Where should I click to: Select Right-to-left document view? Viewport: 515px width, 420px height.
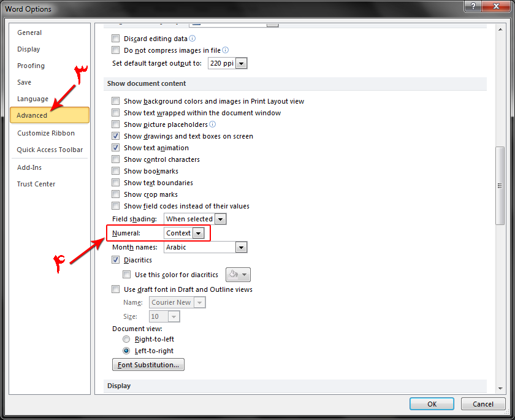[127, 339]
